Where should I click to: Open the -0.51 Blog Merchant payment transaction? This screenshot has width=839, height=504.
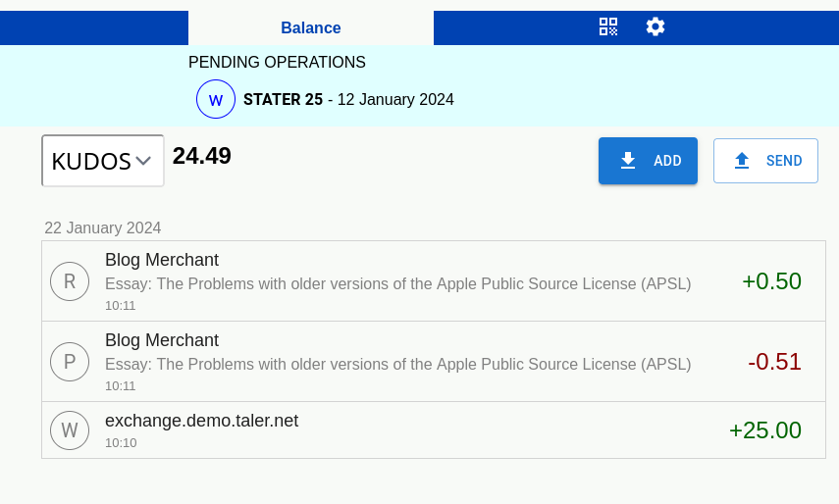point(397,362)
